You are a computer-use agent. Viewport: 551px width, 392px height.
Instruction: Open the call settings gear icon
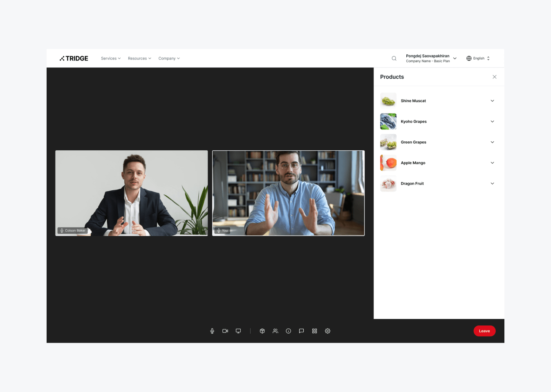point(328,331)
